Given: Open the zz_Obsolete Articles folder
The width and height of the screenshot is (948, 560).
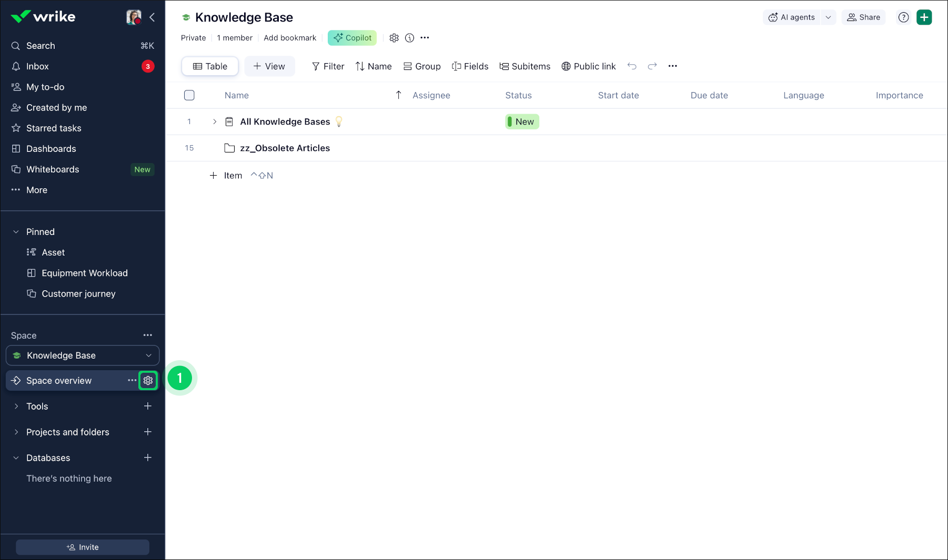Looking at the screenshot, I should 285,148.
